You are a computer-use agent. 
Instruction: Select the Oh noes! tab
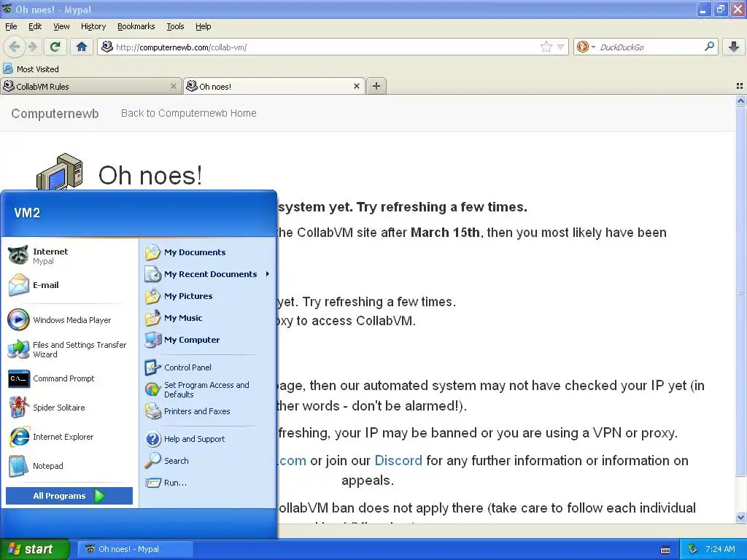pos(274,86)
